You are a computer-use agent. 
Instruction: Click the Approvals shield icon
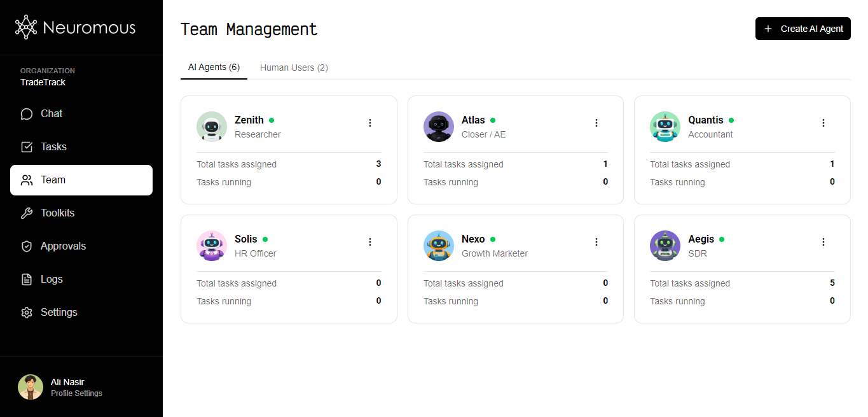click(x=27, y=246)
